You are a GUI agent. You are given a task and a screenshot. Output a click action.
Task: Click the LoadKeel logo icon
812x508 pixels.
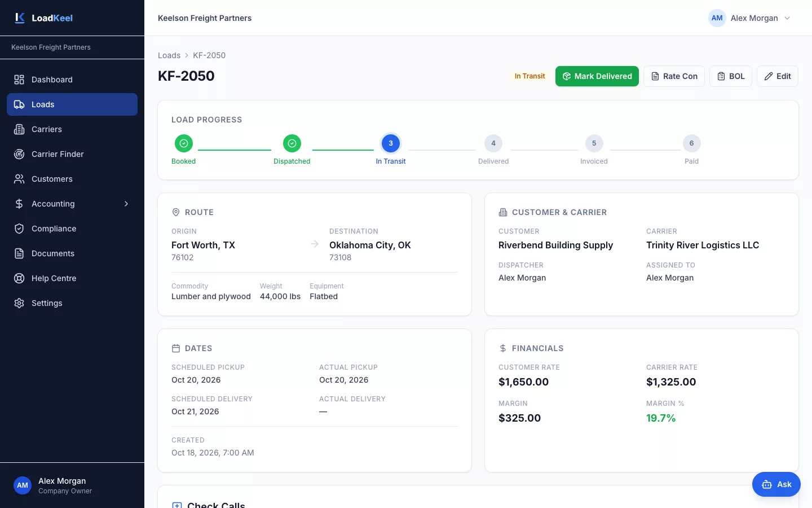pos(20,18)
